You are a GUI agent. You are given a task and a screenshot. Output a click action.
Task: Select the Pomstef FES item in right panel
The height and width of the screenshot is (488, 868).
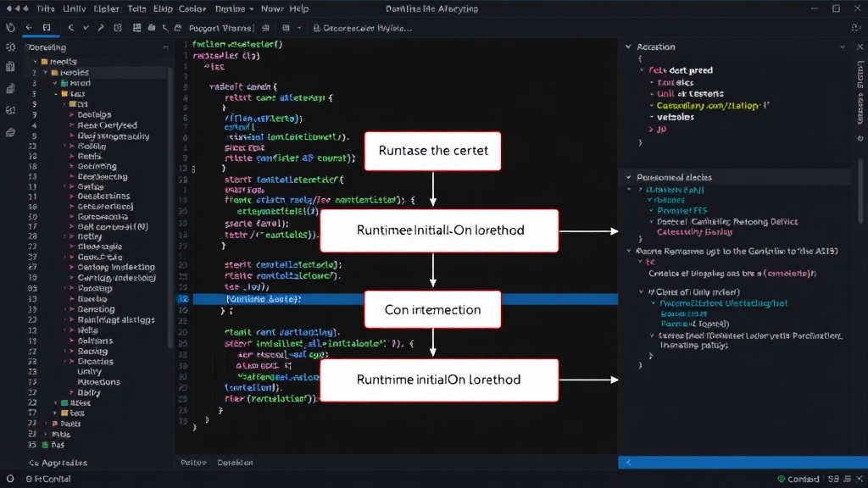[682, 211]
